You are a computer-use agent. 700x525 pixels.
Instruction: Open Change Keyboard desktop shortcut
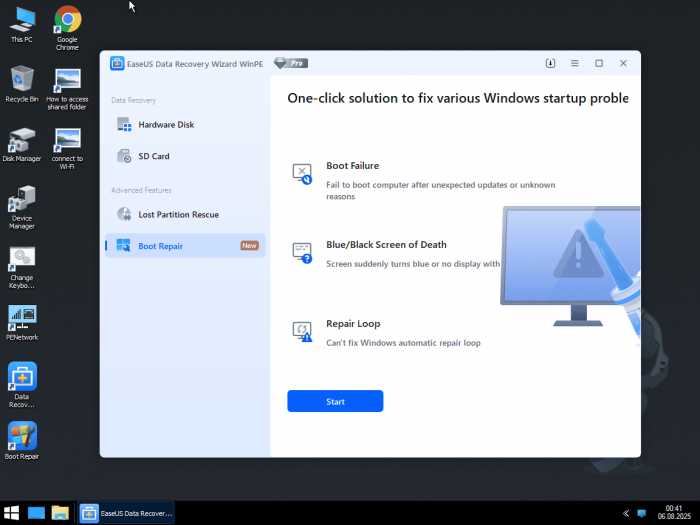(x=22, y=267)
